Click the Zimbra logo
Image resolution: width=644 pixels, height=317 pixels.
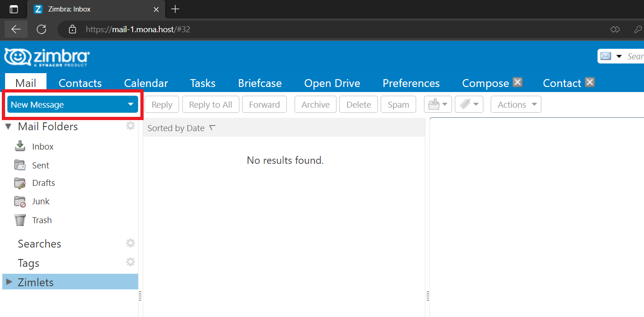[47, 57]
